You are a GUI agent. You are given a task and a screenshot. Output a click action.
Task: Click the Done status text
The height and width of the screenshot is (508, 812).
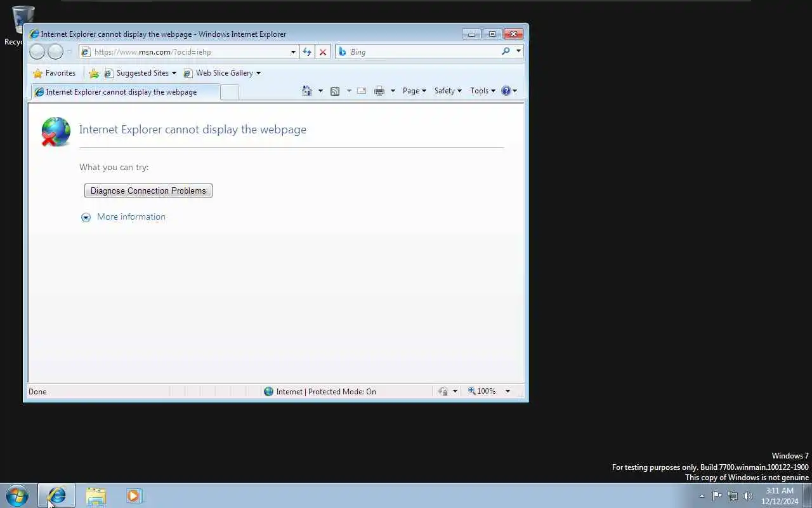[x=37, y=392]
